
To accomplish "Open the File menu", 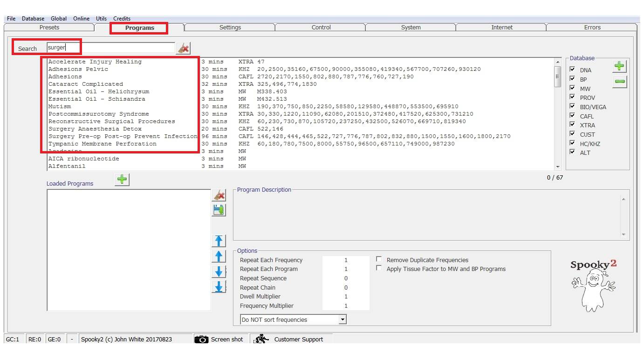I will click(x=11, y=19).
